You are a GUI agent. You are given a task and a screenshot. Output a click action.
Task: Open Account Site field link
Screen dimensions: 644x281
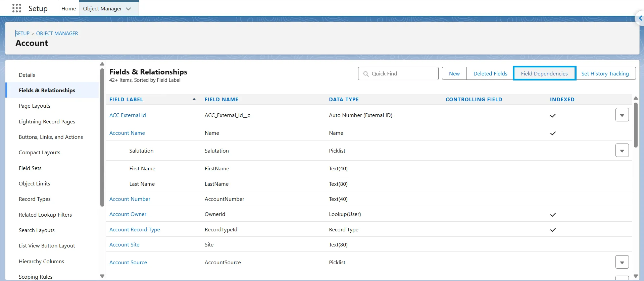tap(125, 244)
